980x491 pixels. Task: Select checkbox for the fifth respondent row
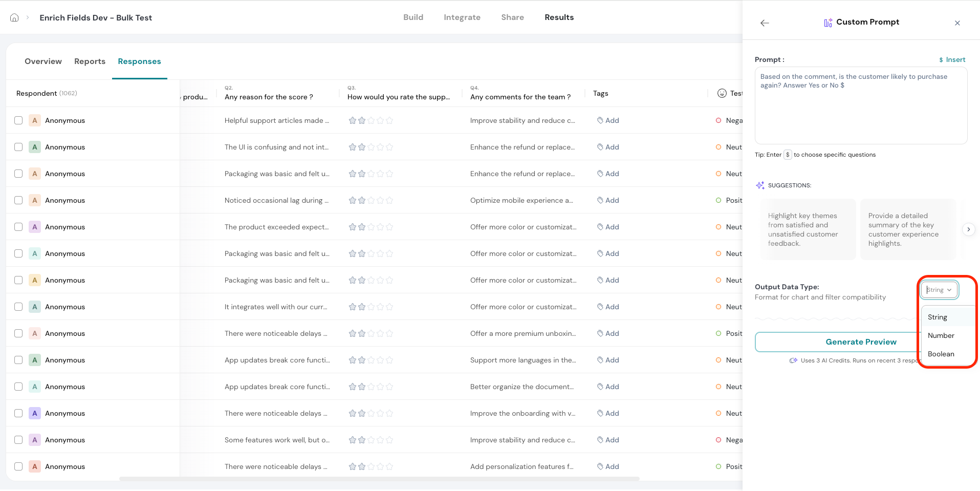pyautogui.click(x=18, y=227)
